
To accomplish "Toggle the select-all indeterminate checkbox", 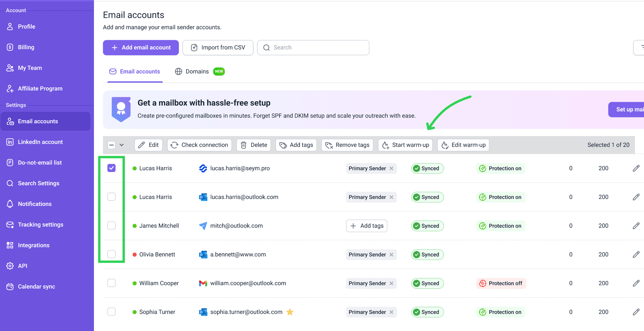I will (112, 145).
